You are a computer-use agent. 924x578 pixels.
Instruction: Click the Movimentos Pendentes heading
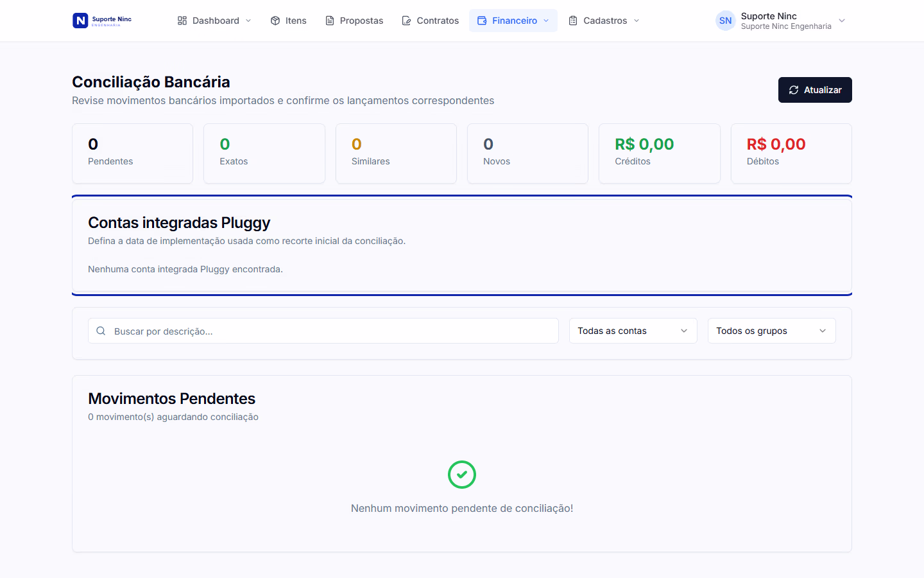pos(171,399)
